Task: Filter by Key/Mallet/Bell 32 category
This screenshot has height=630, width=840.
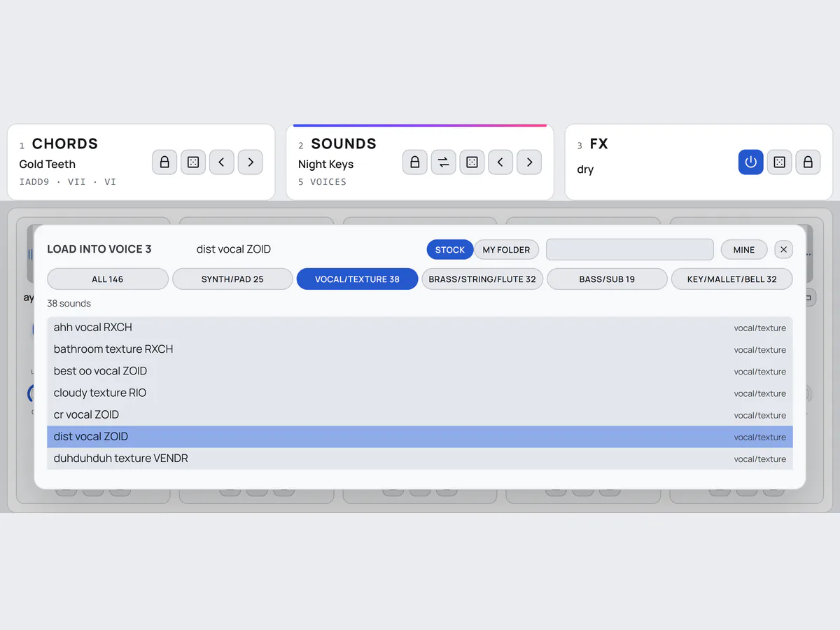Action: (732, 279)
